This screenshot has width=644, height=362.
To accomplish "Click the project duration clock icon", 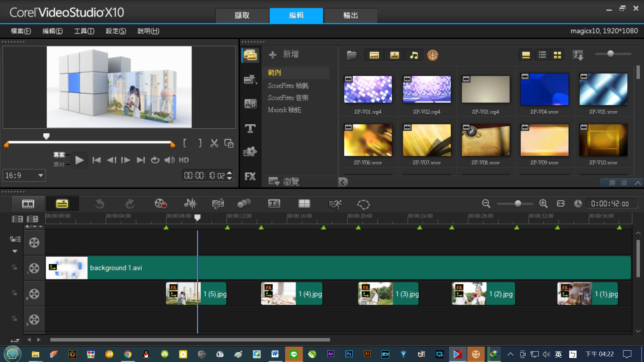I will 578,203.
